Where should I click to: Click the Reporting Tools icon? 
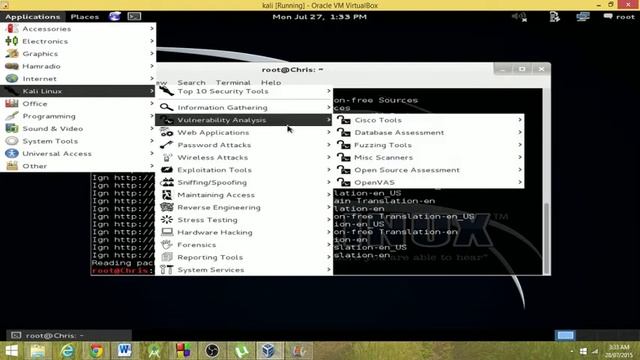[x=167, y=257]
